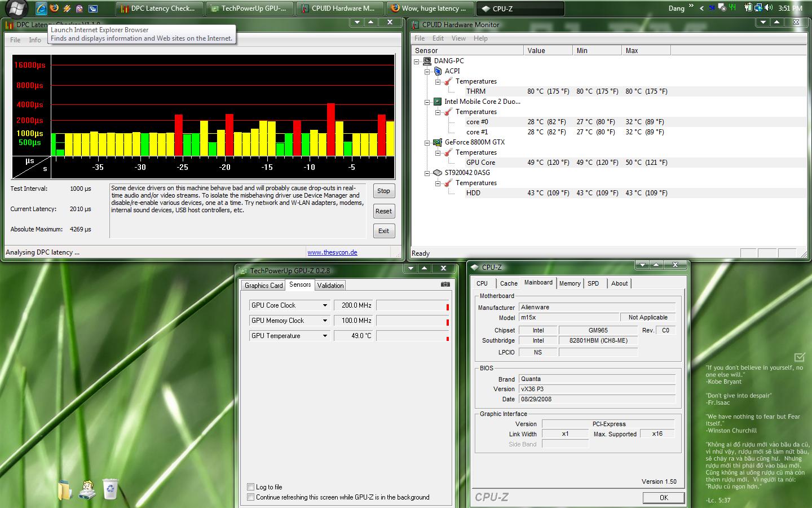Click the Intel CPU chip icon in tree
Screen dimensions: 812x508
click(x=437, y=102)
